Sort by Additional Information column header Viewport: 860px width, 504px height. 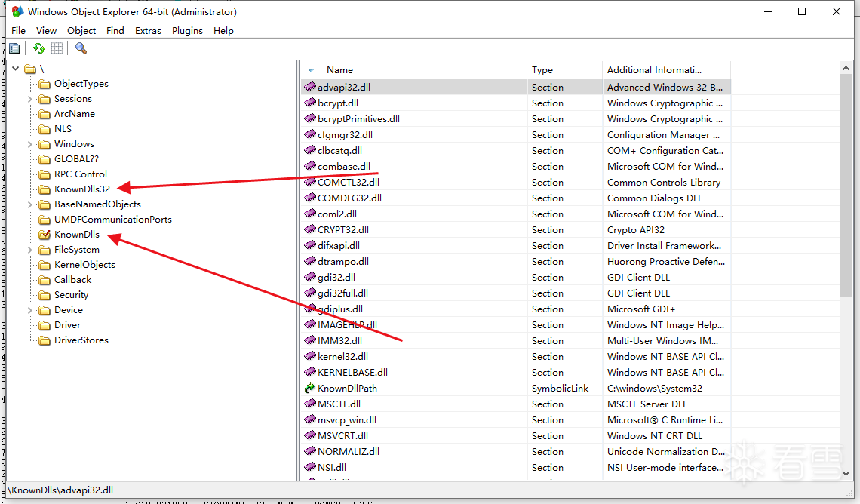(666, 69)
